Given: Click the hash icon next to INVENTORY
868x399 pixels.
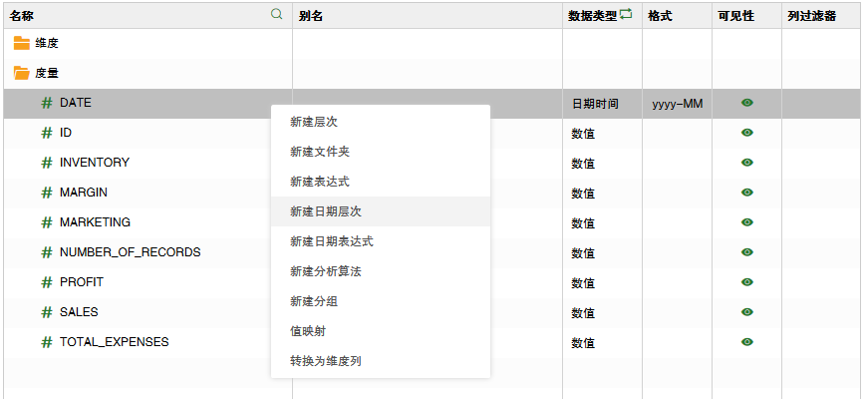Looking at the screenshot, I should click(47, 163).
